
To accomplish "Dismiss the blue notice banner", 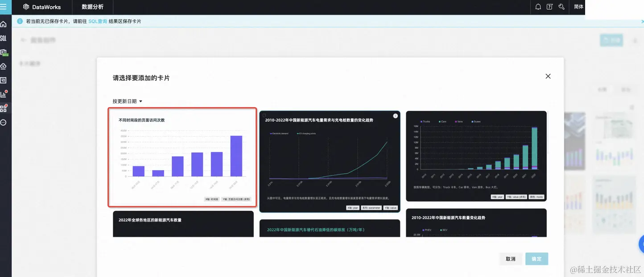I will click(x=643, y=21).
